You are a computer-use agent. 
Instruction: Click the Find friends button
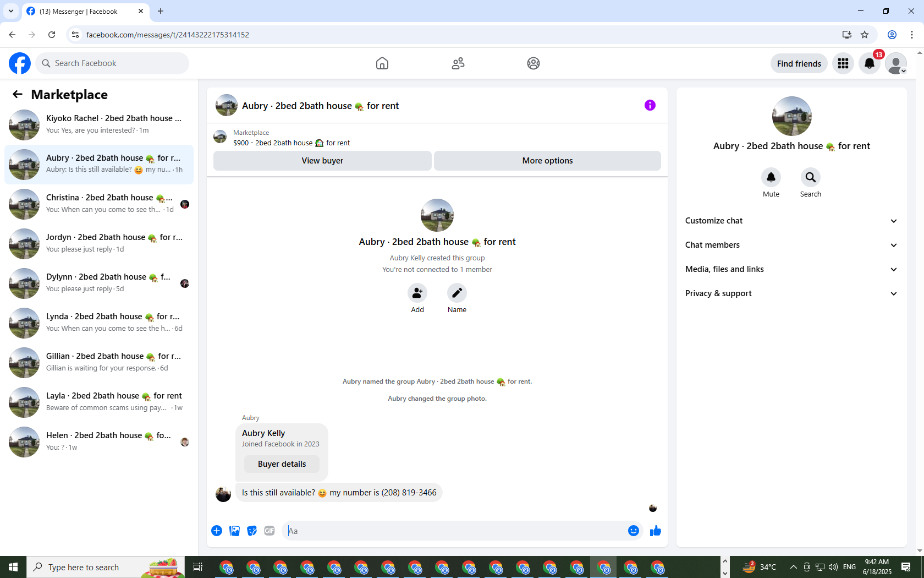(x=799, y=63)
